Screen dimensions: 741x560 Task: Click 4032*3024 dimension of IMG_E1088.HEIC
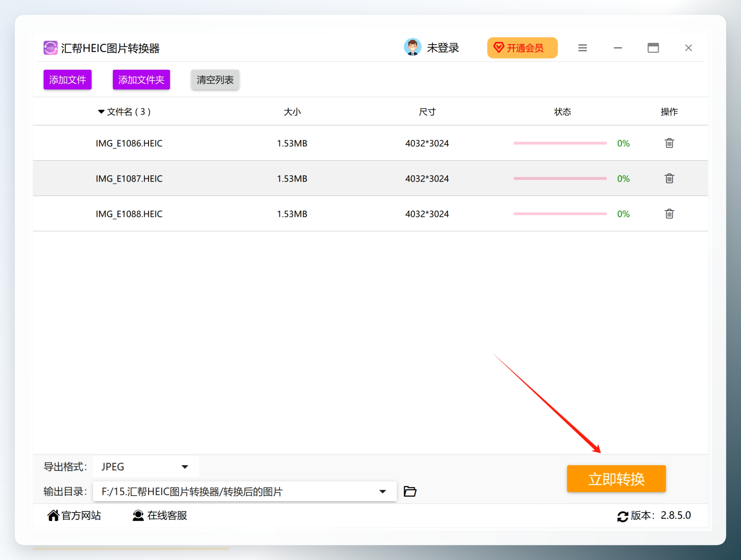click(x=427, y=214)
